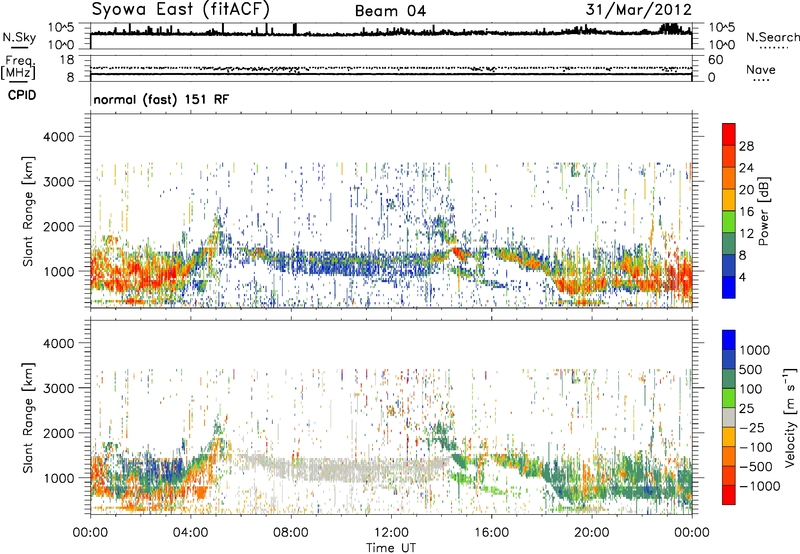Click the solid frequency line in Freq panel

point(391,74)
